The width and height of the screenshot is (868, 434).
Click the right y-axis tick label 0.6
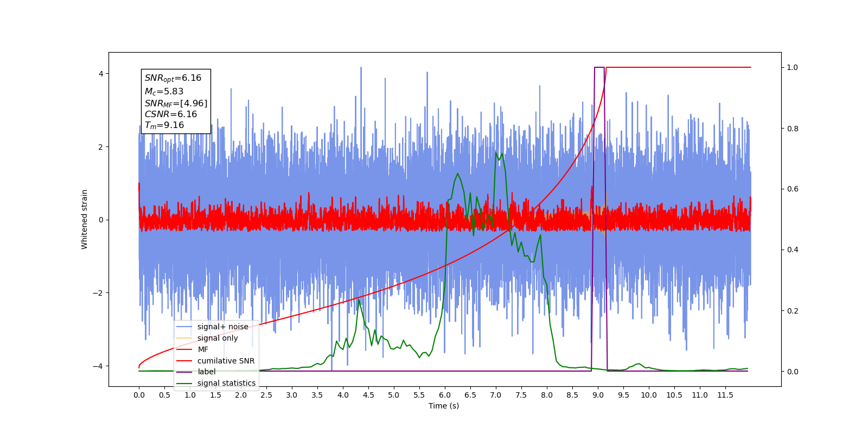click(793, 189)
